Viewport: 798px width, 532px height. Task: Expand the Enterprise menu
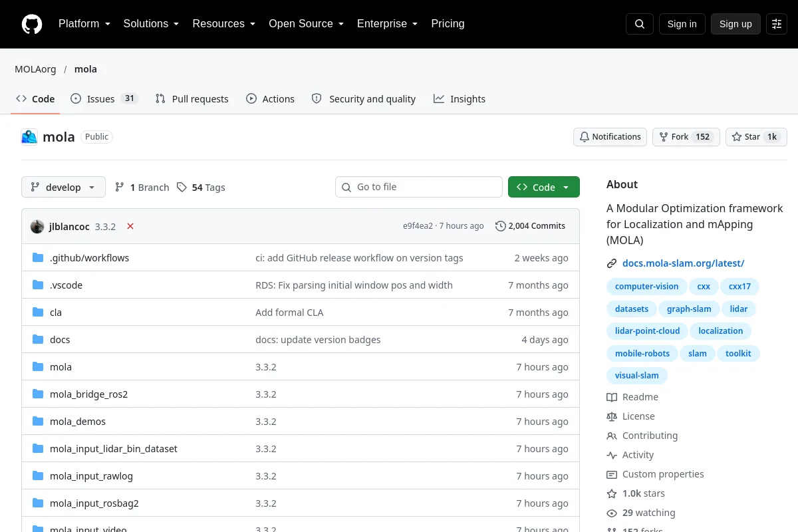[x=387, y=24]
